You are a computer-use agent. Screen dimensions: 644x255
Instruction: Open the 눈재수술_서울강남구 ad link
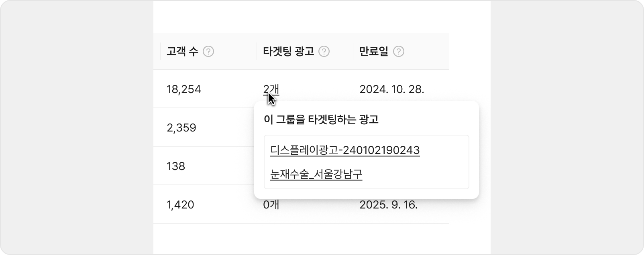(316, 174)
